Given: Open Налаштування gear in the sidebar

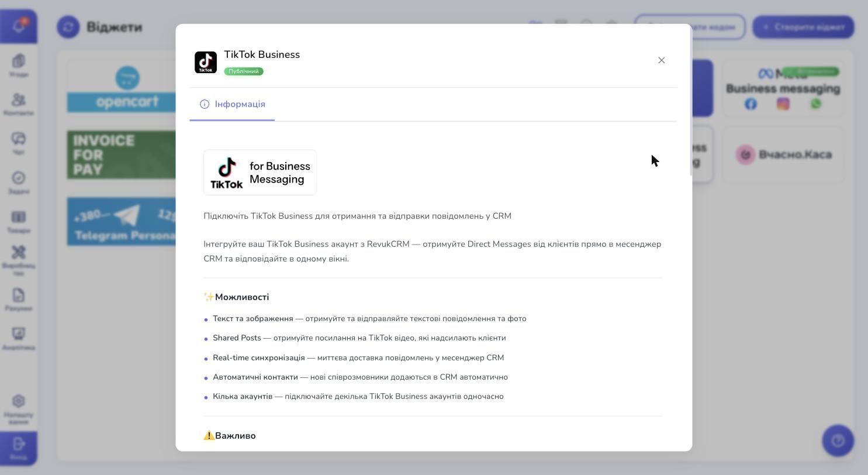Looking at the screenshot, I should (19, 409).
